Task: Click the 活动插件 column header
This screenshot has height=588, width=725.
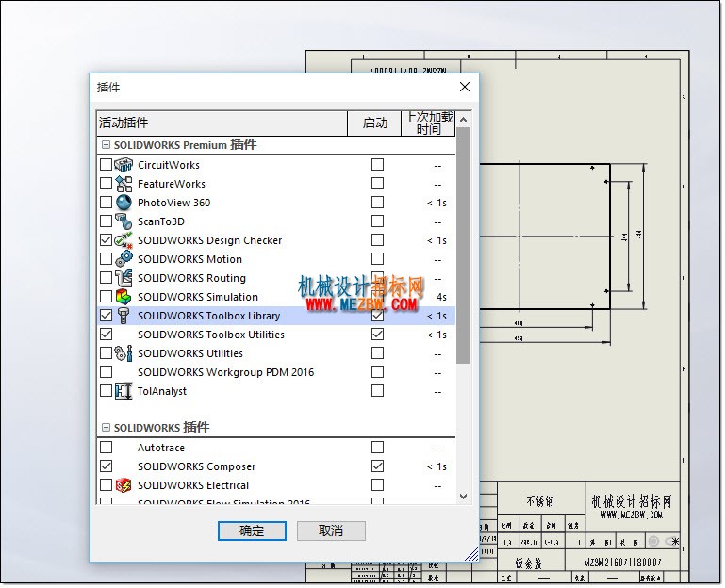Action: pos(222,122)
